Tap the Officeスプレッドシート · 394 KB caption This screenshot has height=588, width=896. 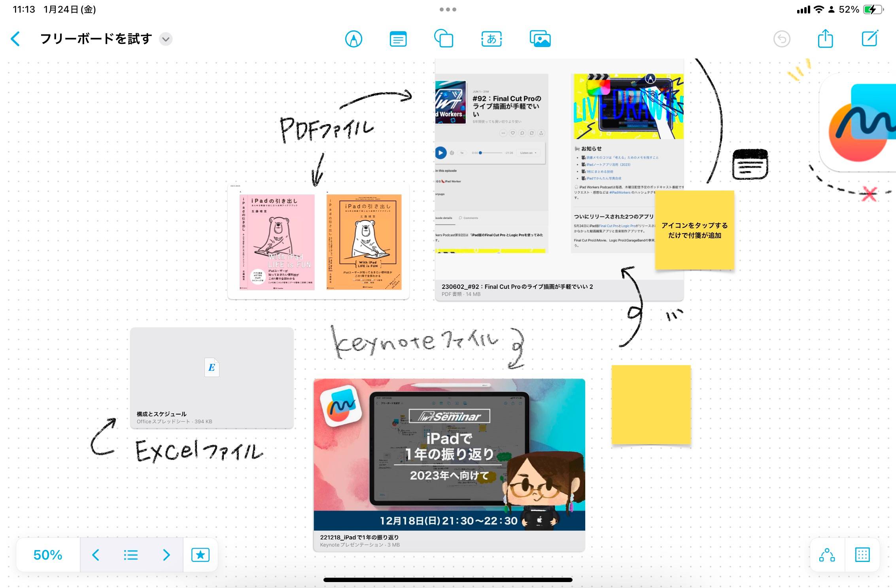pyautogui.click(x=174, y=422)
